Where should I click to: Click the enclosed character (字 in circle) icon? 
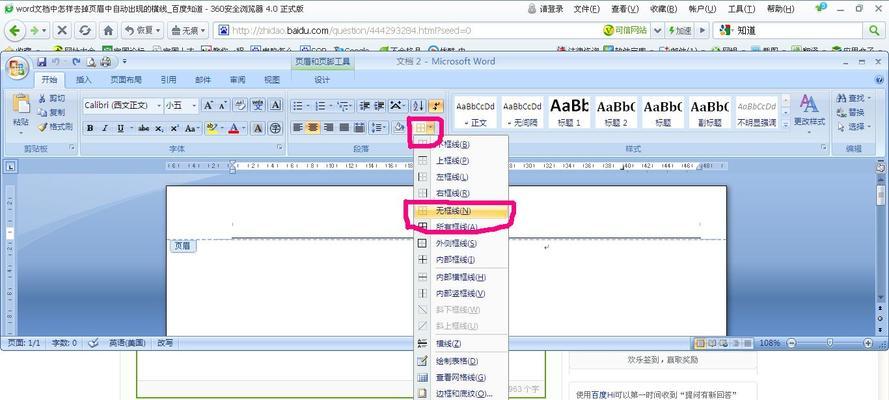(275, 129)
